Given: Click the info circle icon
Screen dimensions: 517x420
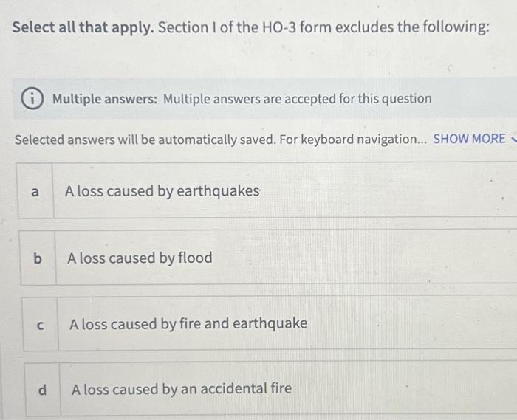Looking at the screenshot, I should tap(32, 100).
